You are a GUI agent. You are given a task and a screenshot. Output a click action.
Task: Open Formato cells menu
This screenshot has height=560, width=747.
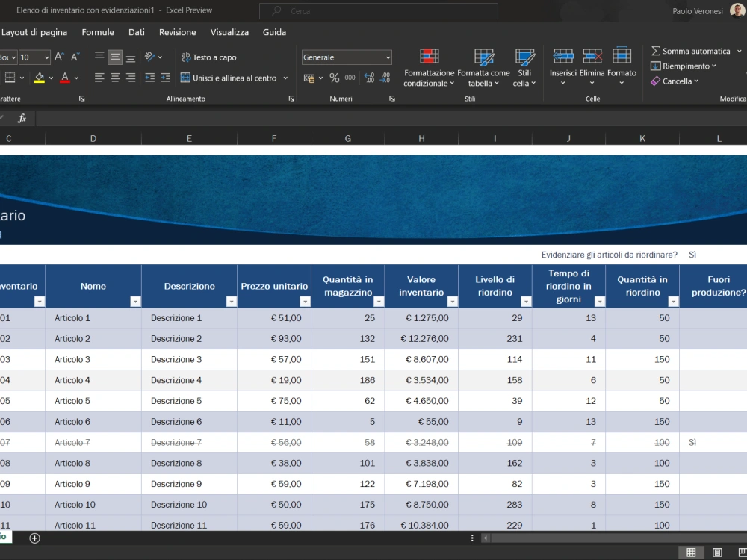622,66
